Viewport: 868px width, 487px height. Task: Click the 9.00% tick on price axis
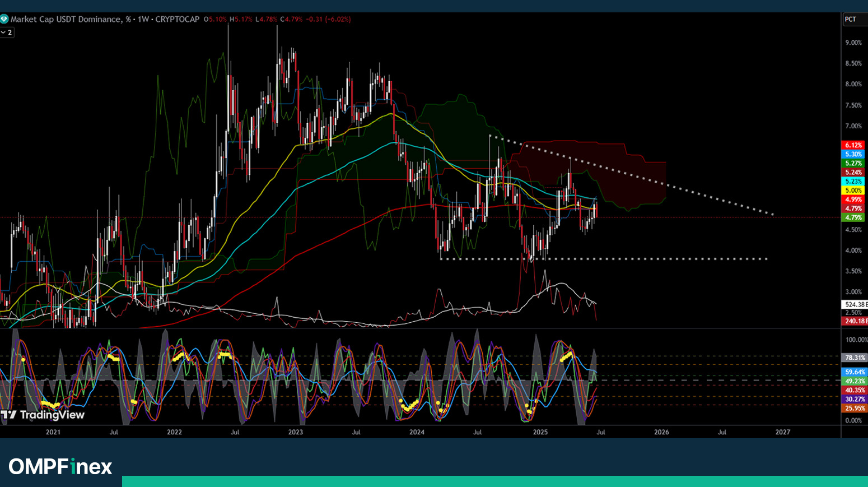853,43
